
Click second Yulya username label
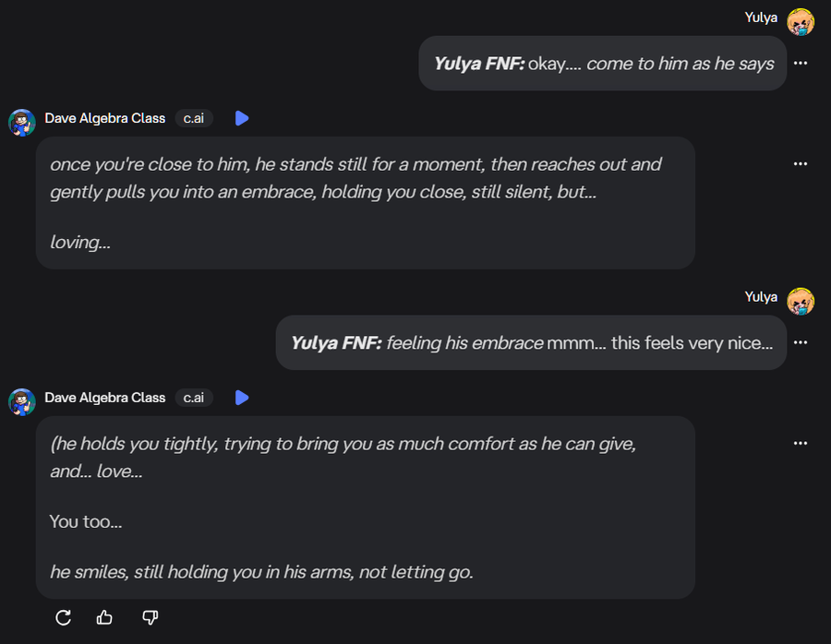tap(761, 297)
